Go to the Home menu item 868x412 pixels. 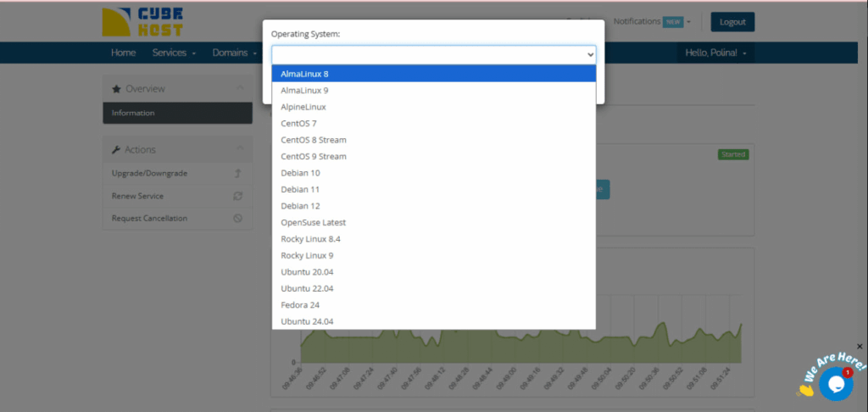123,53
